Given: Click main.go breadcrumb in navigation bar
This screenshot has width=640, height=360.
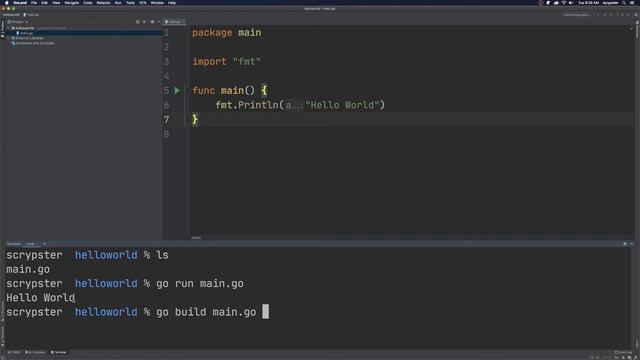Looking at the screenshot, I should (x=31, y=15).
